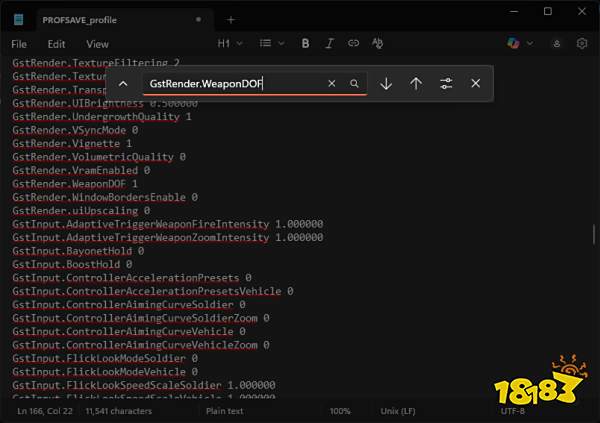
Task: Open Notepad settings gear
Action: click(x=582, y=44)
